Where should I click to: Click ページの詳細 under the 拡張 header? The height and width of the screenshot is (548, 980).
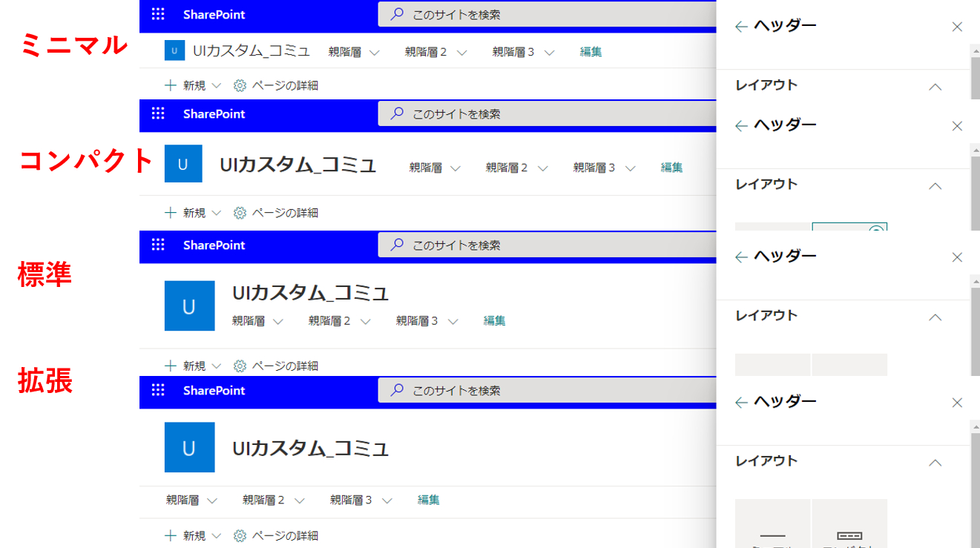tap(285, 535)
